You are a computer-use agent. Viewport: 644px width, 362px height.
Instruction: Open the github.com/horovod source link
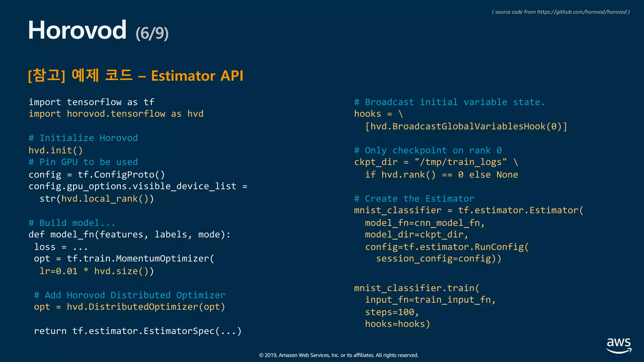click(582, 12)
